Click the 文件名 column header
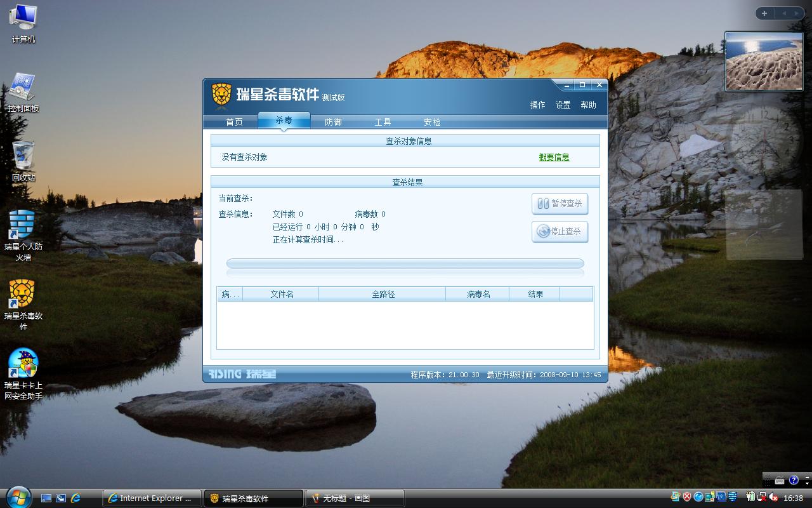This screenshot has width=812, height=508. [x=281, y=294]
